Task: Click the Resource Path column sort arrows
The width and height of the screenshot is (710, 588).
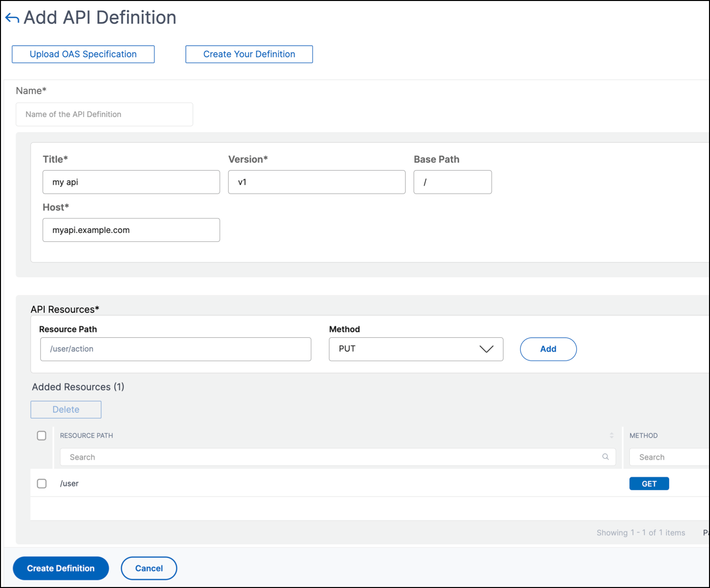Action: (x=611, y=436)
